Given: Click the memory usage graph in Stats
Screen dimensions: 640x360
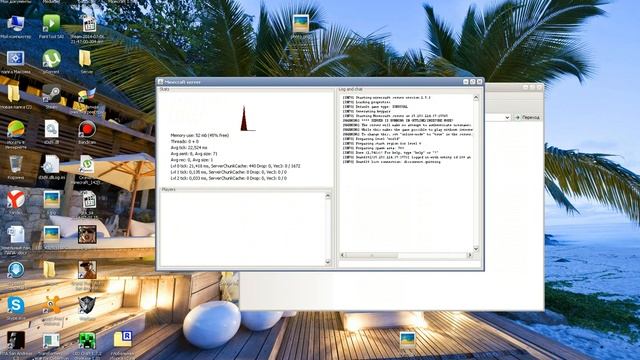Looking at the screenshot, I should (x=247, y=118).
